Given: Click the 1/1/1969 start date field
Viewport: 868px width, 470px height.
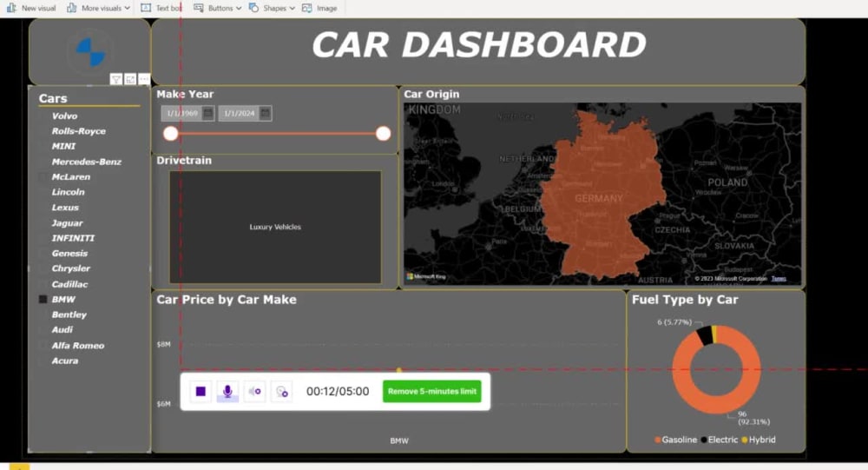Looking at the screenshot, I should point(182,113).
